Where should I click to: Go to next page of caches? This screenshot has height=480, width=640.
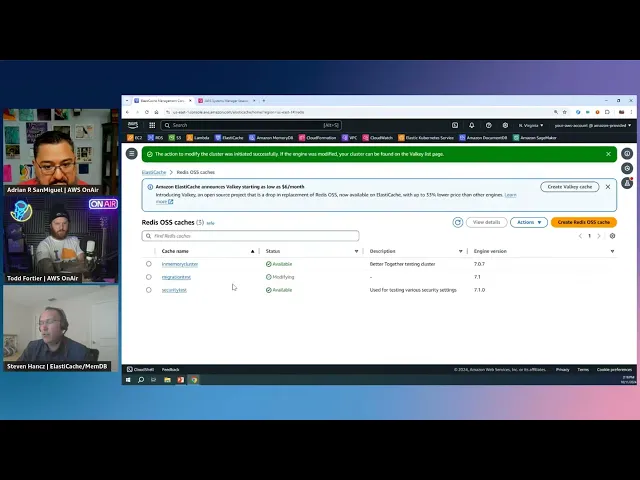click(x=599, y=236)
